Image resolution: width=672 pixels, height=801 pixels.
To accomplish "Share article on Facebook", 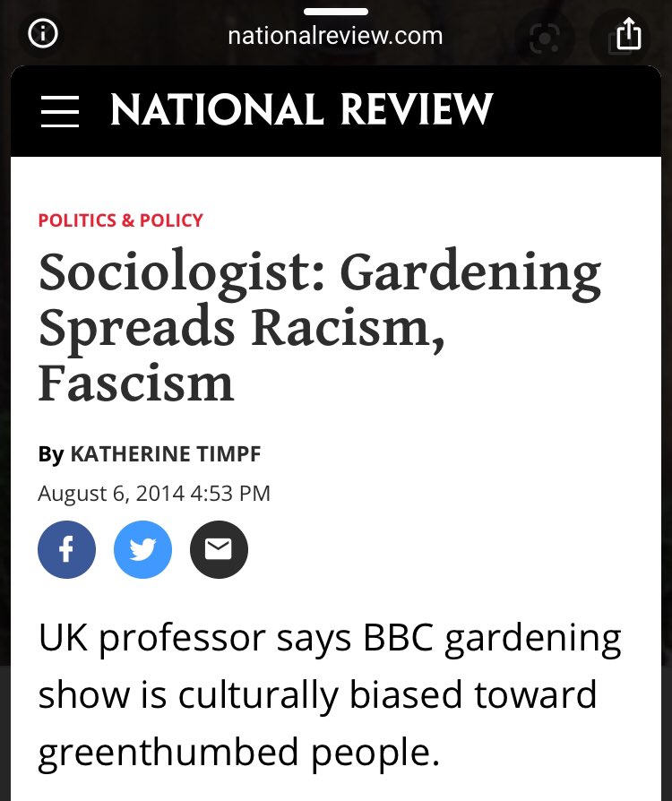I will 66,548.
